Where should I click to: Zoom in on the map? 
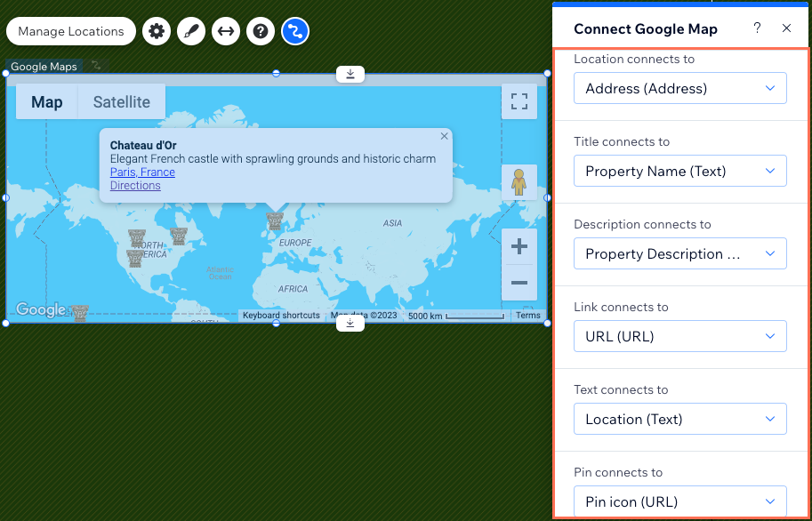(519, 246)
